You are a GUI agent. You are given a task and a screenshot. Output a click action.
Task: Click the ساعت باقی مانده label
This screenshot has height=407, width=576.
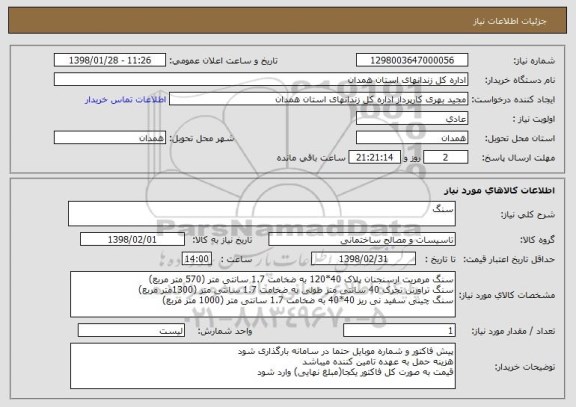(311, 158)
